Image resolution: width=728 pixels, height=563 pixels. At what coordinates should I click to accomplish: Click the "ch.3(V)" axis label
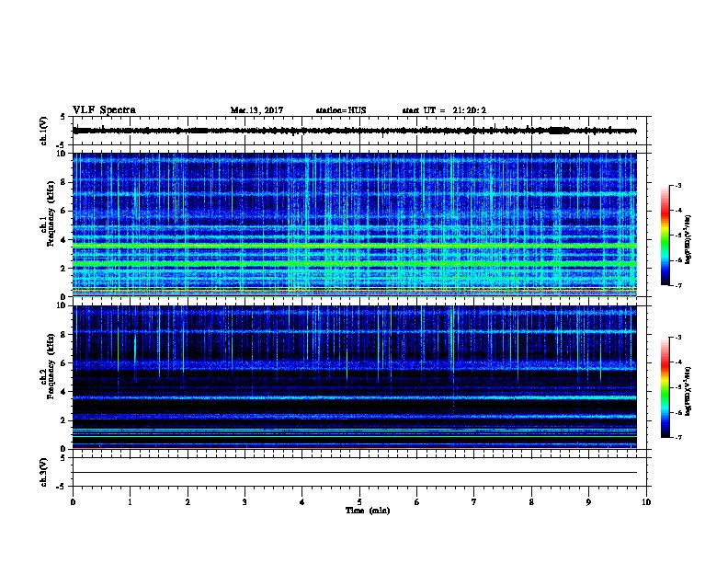[43, 472]
